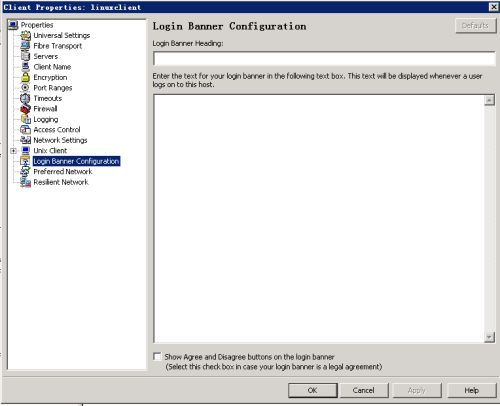This screenshot has width=500, height=406.
Task: Open Logging settings page
Action: tap(46, 119)
